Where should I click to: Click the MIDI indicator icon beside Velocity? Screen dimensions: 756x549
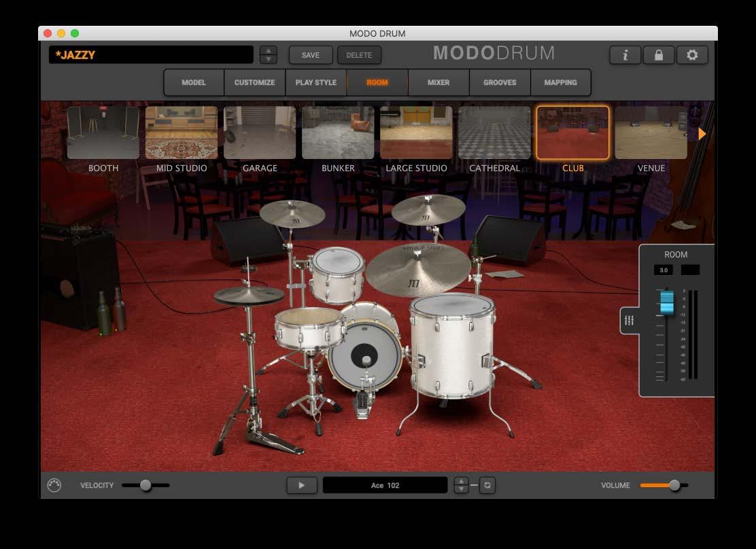coord(54,485)
